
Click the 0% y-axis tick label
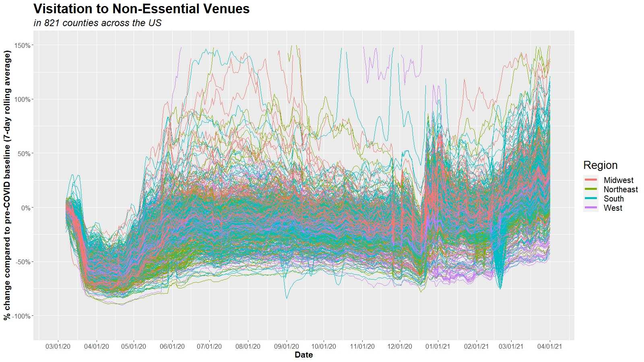[x=25, y=208]
